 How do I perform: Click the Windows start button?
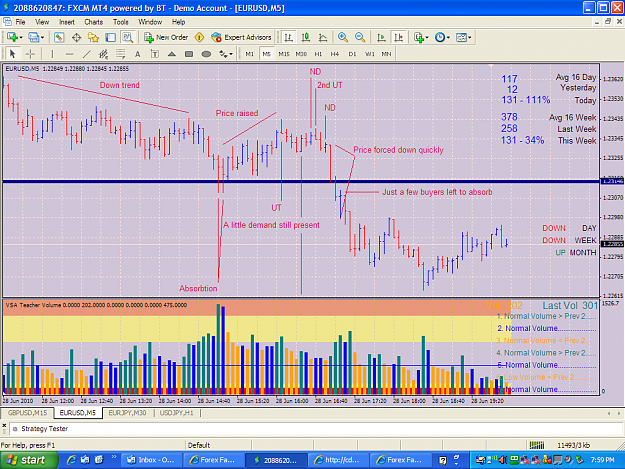[29, 460]
